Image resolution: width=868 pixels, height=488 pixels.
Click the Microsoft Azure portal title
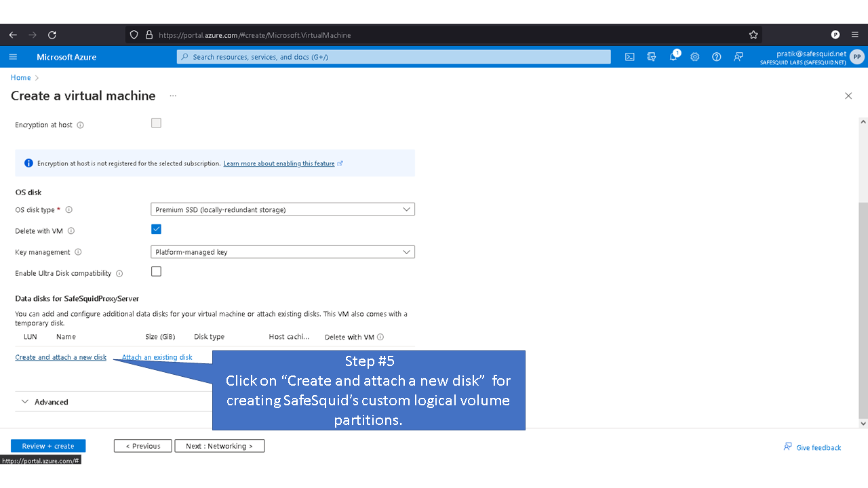click(66, 57)
